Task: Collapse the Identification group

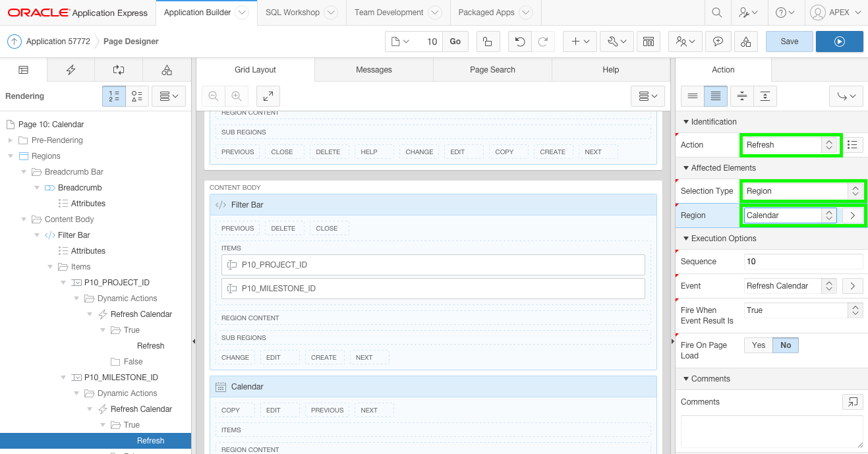Action: (686, 122)
